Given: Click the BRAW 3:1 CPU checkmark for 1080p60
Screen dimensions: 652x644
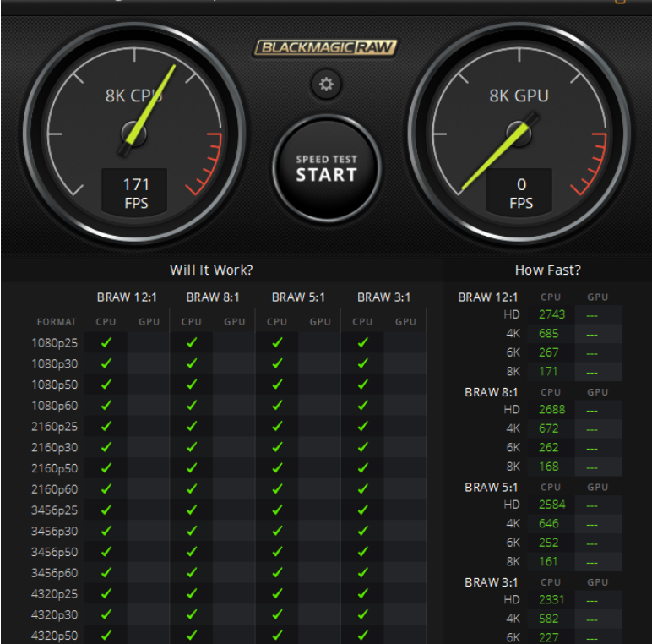Looking at the screenshot, I should (363, 405).
